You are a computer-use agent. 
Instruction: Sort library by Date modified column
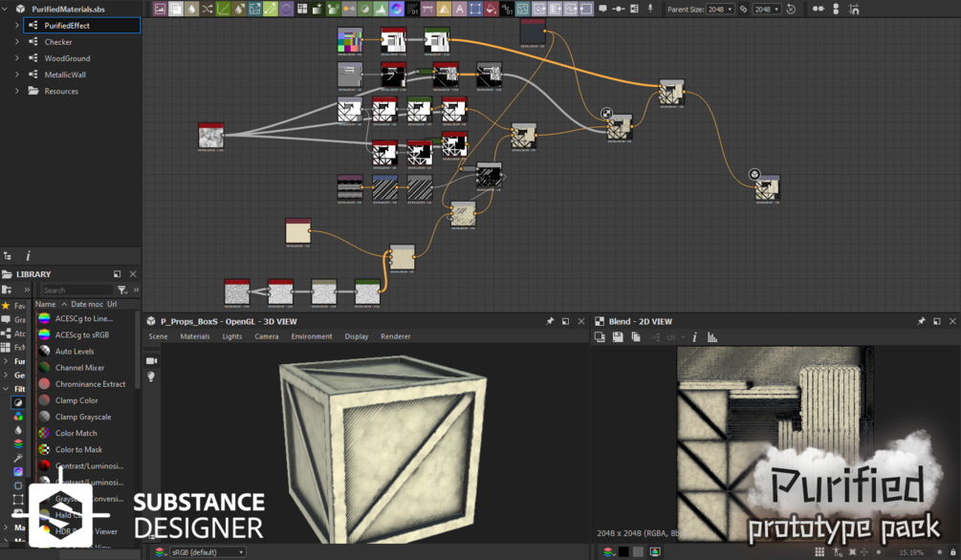(87, 304)
